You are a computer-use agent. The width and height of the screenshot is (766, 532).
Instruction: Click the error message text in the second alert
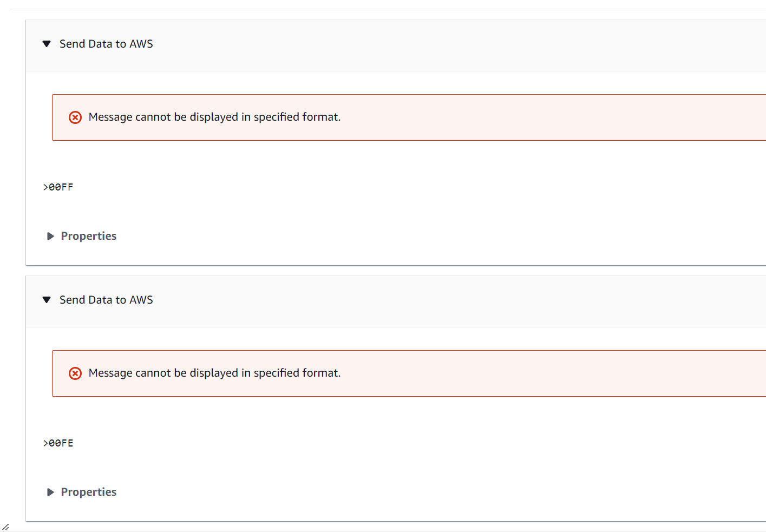pos(214,373)
